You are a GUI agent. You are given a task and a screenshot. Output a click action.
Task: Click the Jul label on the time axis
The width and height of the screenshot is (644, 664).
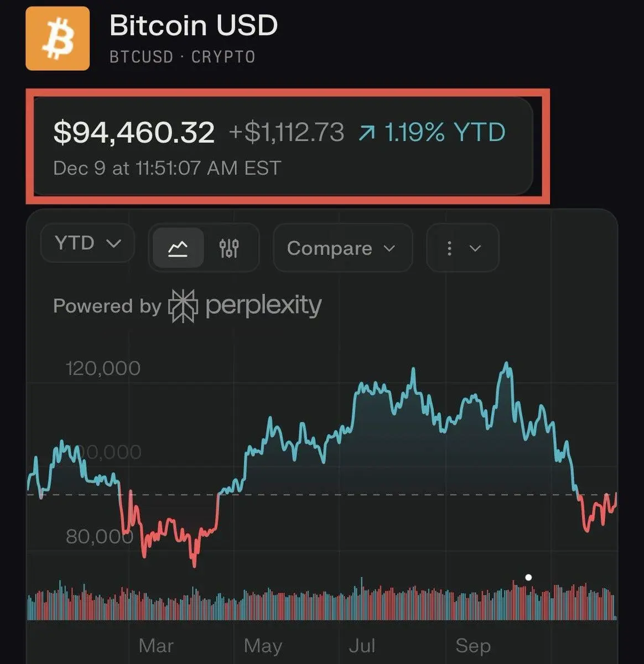click(362, 646)
